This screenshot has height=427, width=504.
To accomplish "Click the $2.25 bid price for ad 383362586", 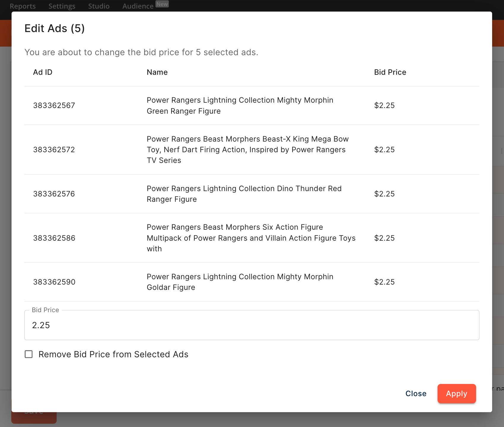I will click(x=384, y=238).
